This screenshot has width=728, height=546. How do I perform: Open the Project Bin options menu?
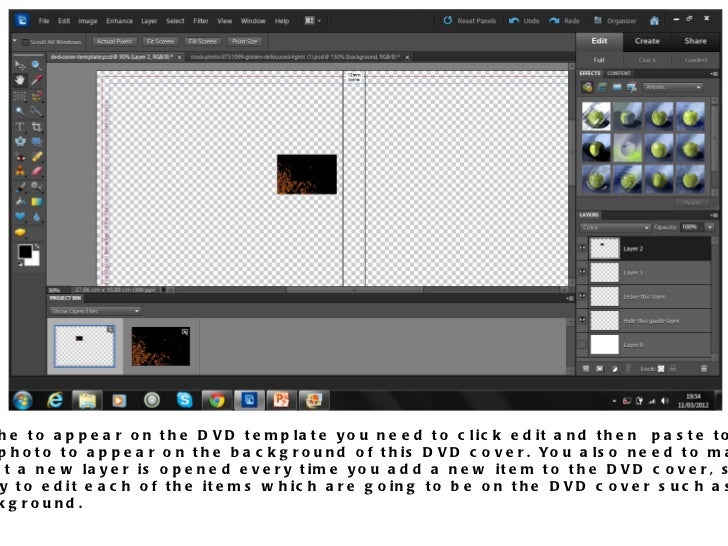[x=570, y=298]
